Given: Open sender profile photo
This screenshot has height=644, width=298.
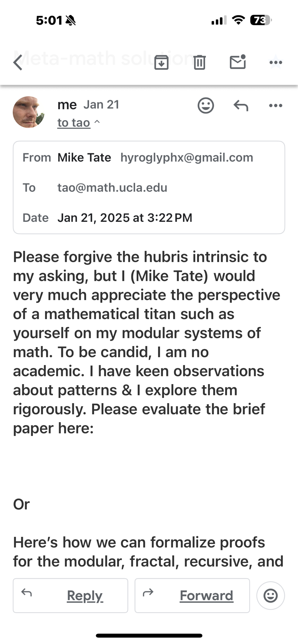Looking at the screenshot, I should [28, 112].
